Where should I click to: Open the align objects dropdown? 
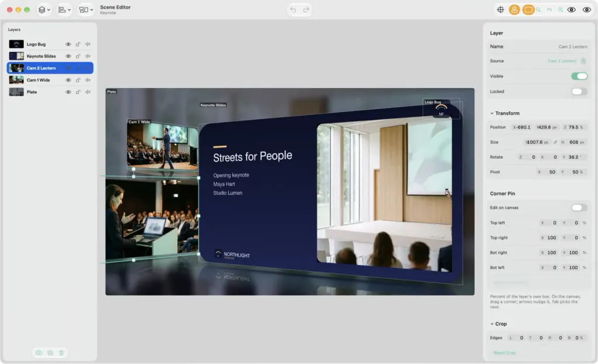point(64,10)
